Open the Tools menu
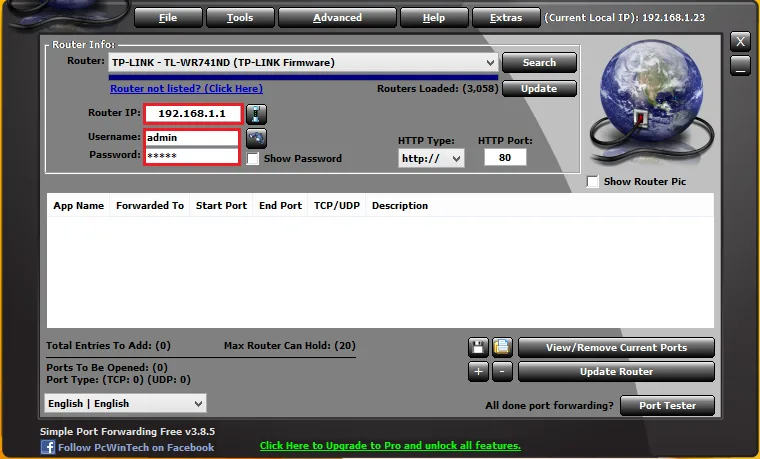Viewport: 760px width, 459px height. tap(240, 18)
